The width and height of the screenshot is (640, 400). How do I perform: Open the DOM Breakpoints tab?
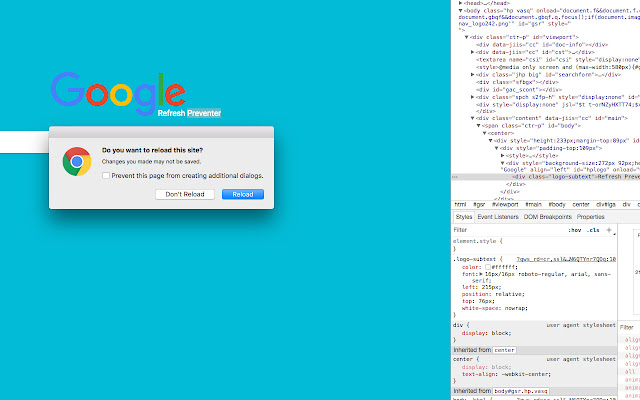(547, 217)
